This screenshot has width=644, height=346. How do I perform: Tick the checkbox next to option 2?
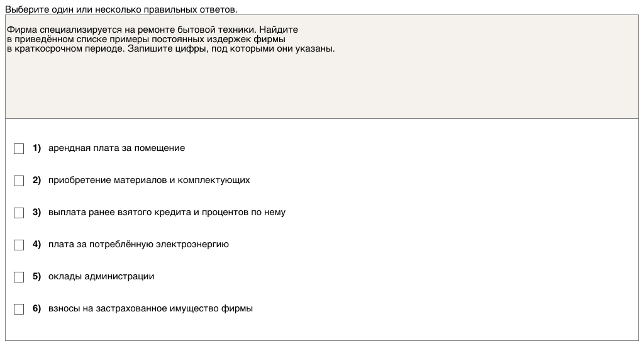pyautogui.click(x=19, y=181)
